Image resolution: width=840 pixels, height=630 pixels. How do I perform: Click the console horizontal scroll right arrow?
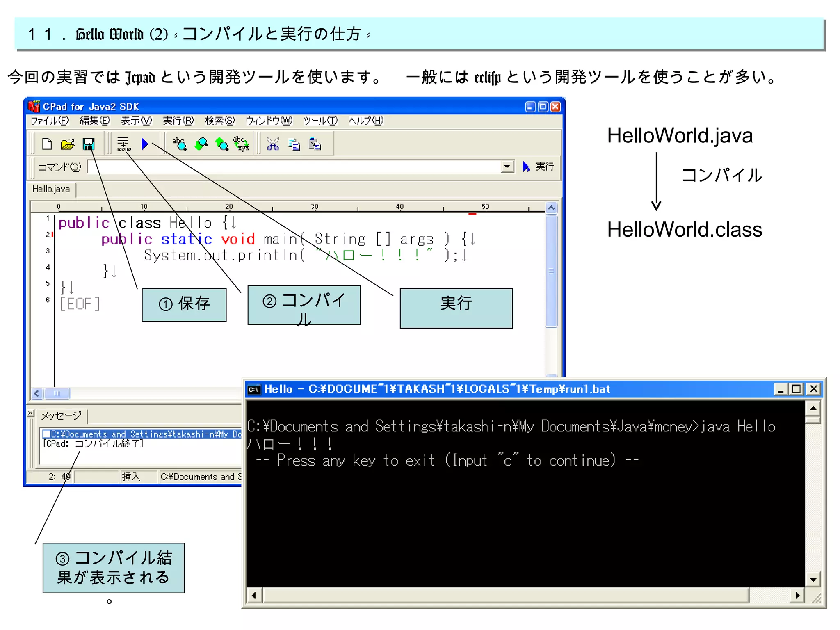point(797,595)
